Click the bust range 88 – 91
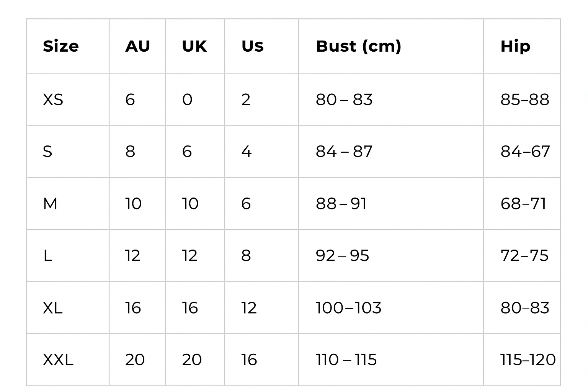 click(341, 204)
